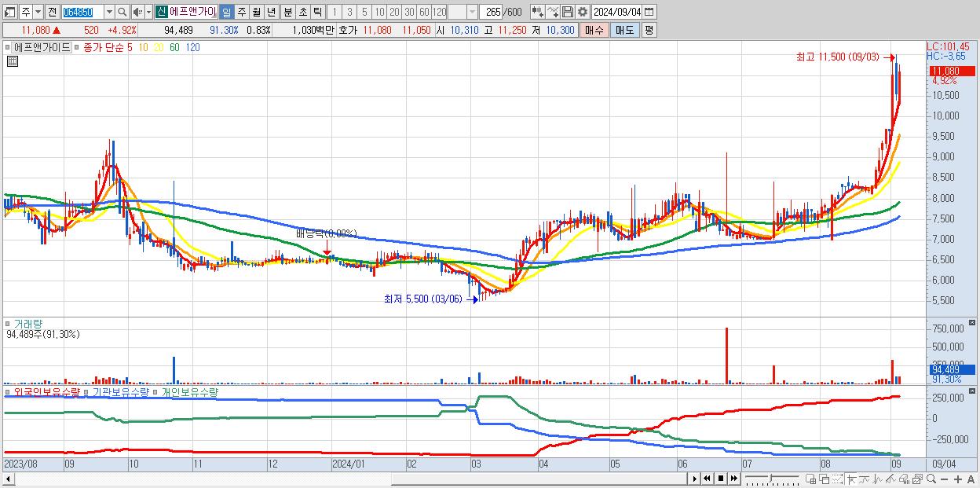
Task: Click the chart zoom slider
Action: tap(772, 479)
